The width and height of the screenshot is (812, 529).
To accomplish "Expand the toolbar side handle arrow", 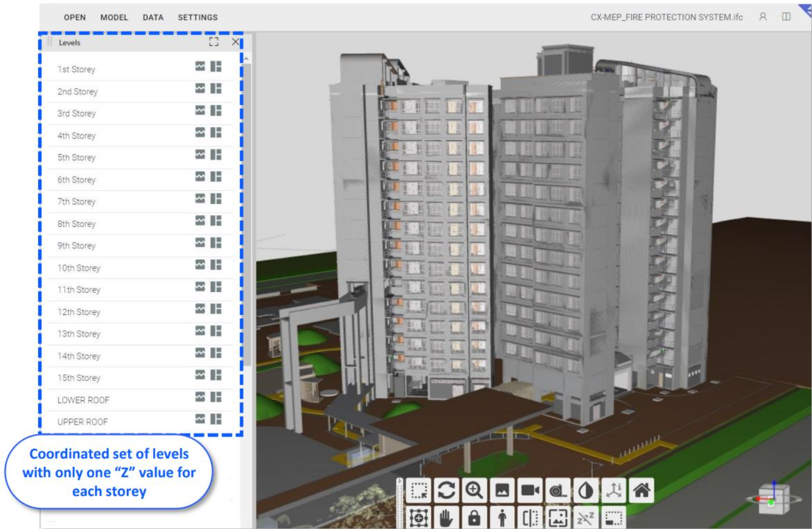I will [400, 482].
